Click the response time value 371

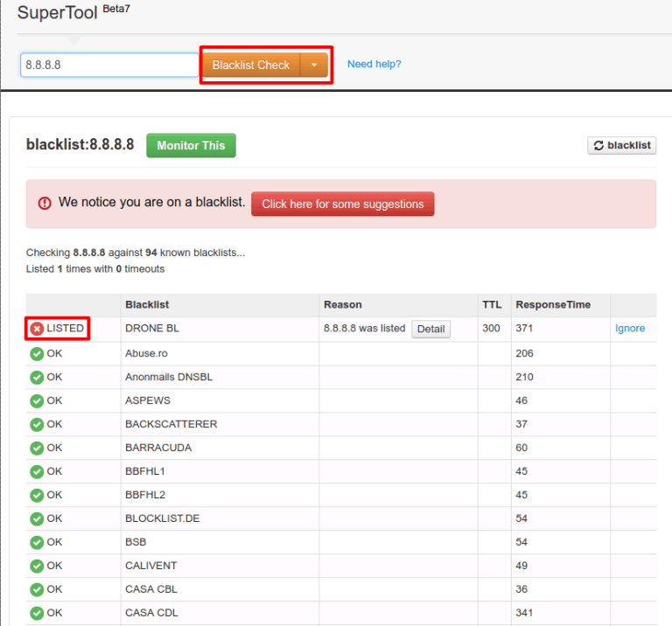pos(524,329)
